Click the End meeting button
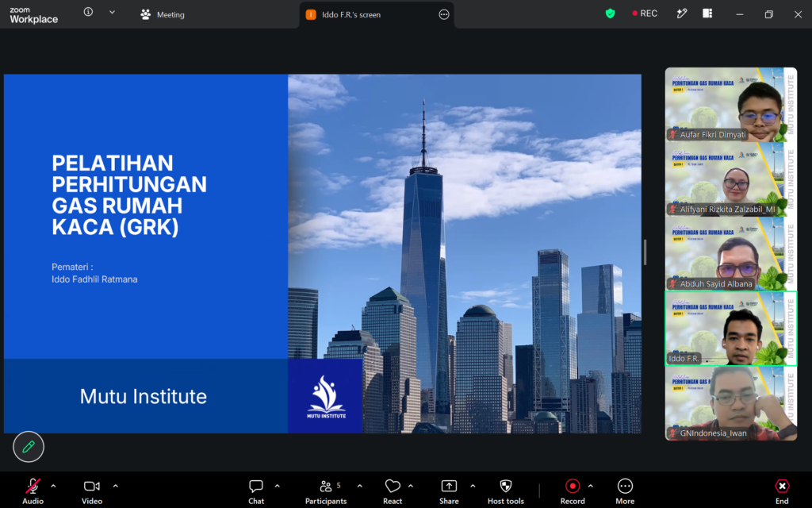The height and width of the screenshot is (508, 812). [x=782, y=491]
